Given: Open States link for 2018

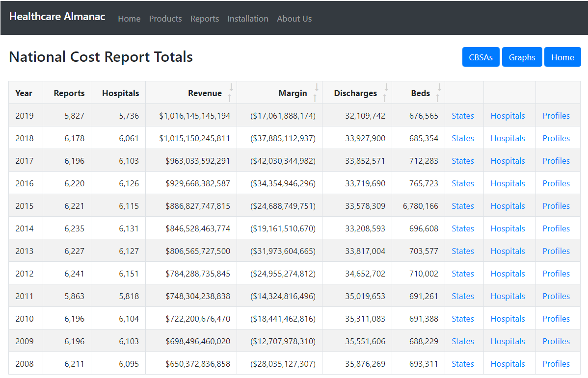Looking at the screenshot, I should pyautogui.click(x=463, y=138).
